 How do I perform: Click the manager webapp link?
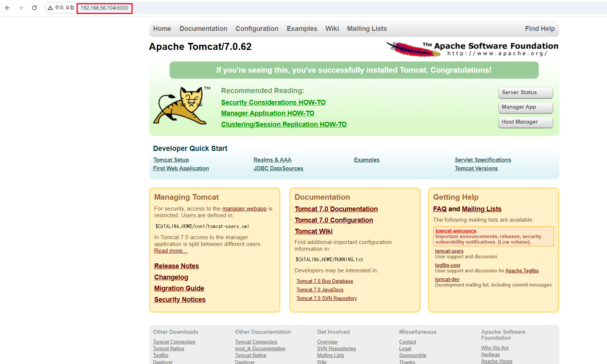point(245,209)
